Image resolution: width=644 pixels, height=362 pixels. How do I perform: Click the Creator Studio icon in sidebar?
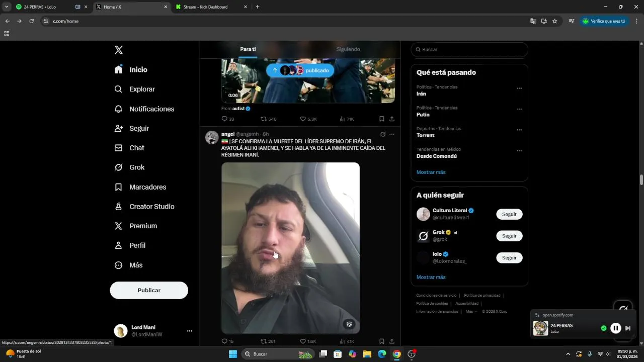tap(118, 206)
